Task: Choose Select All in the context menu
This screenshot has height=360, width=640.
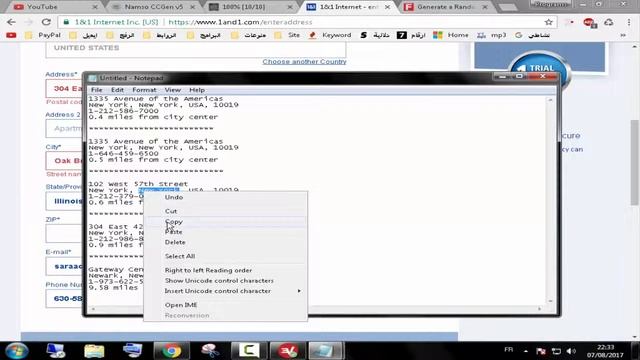Action: 225,256
